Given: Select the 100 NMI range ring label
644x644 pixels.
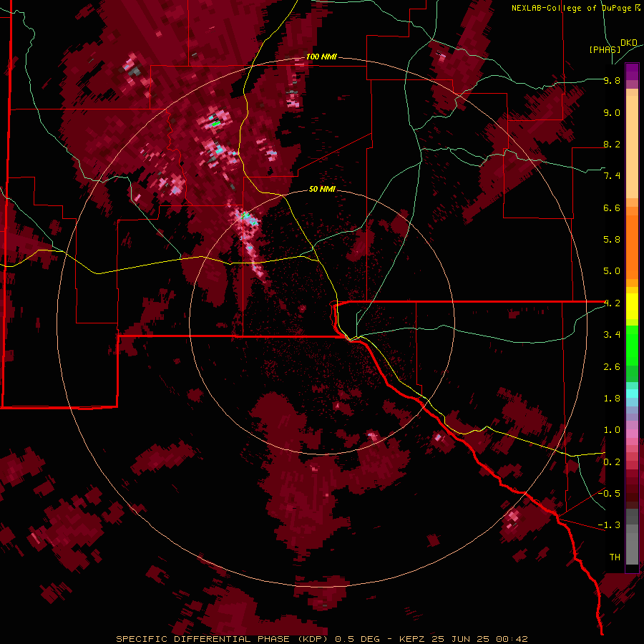Looking at the screenshot, I should click(x=321, y=57).
